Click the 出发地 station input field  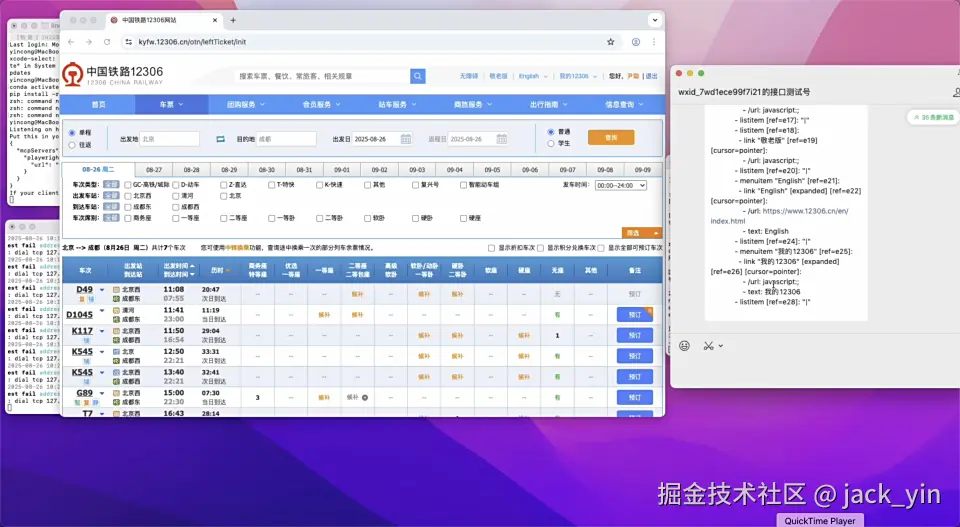(170, 139)
